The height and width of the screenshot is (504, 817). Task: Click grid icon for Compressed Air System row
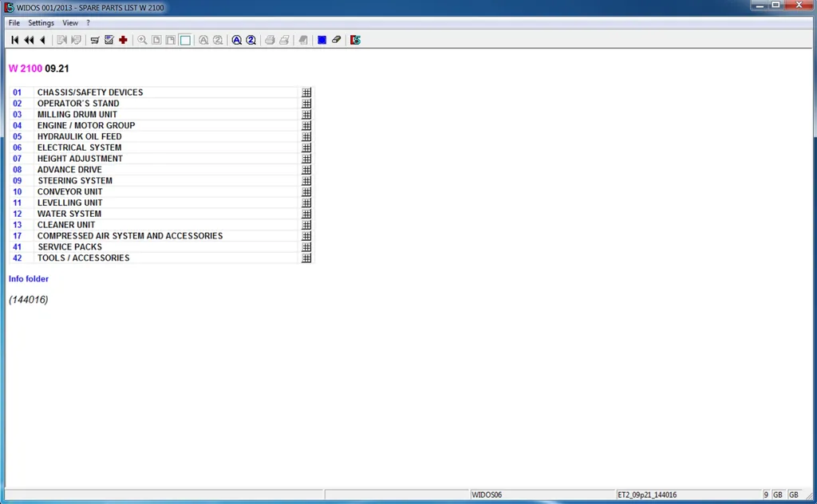point(306,236)
